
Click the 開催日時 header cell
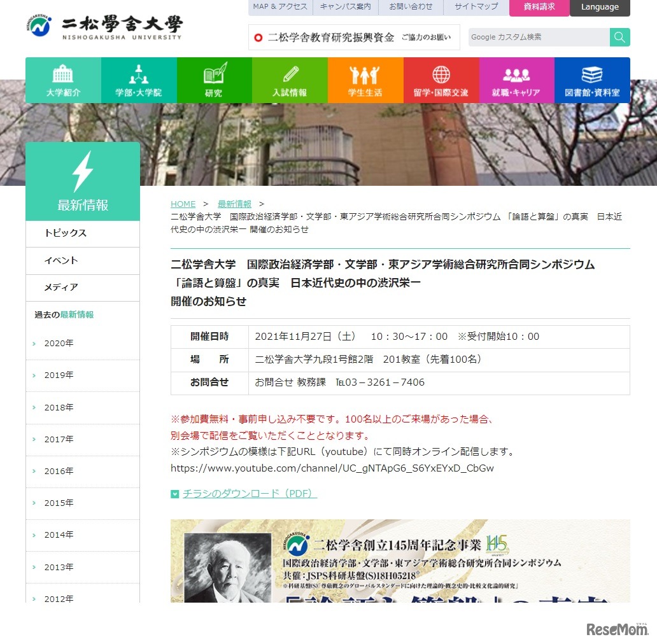(209, 337)
